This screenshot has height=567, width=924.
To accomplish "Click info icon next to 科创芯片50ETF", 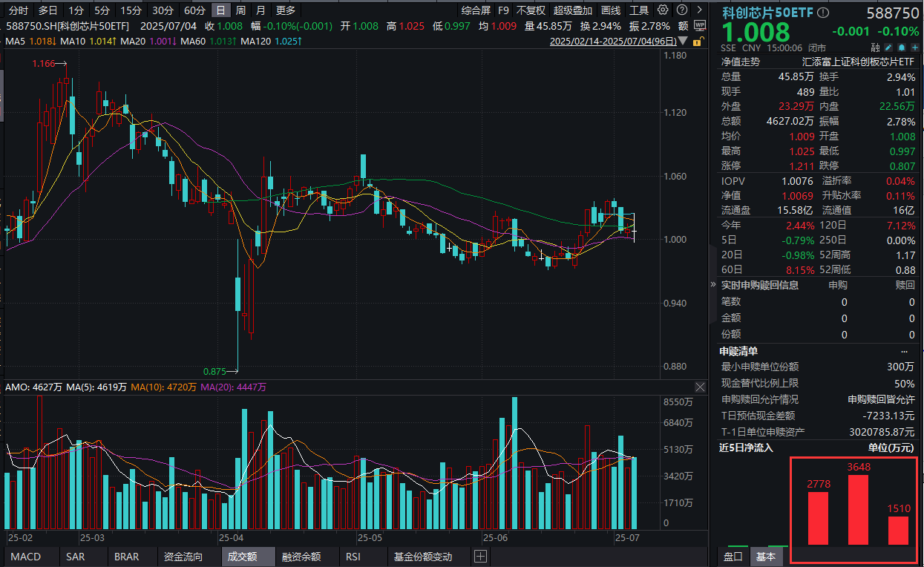I will pyautogui.click(x=823, y=13).
